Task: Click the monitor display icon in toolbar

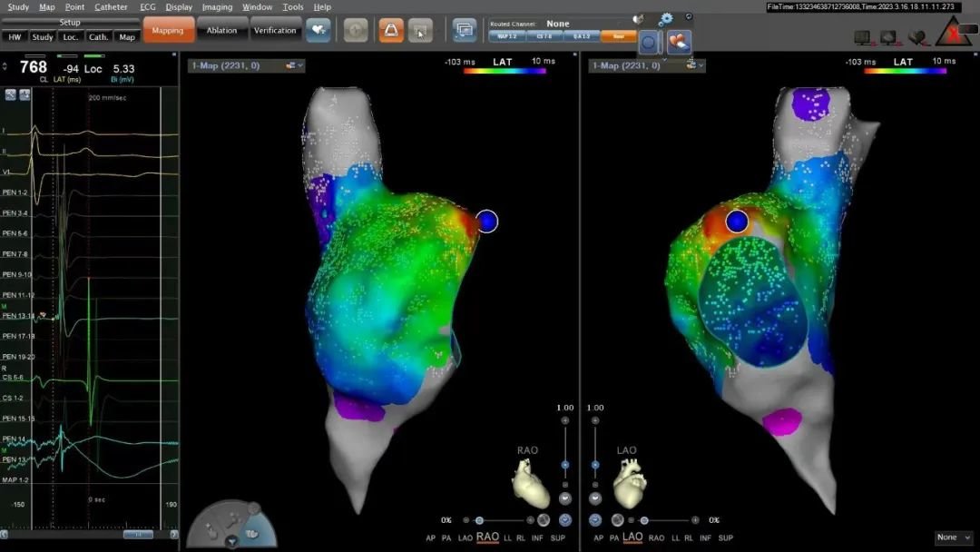Action: click(x=465, y=30)
